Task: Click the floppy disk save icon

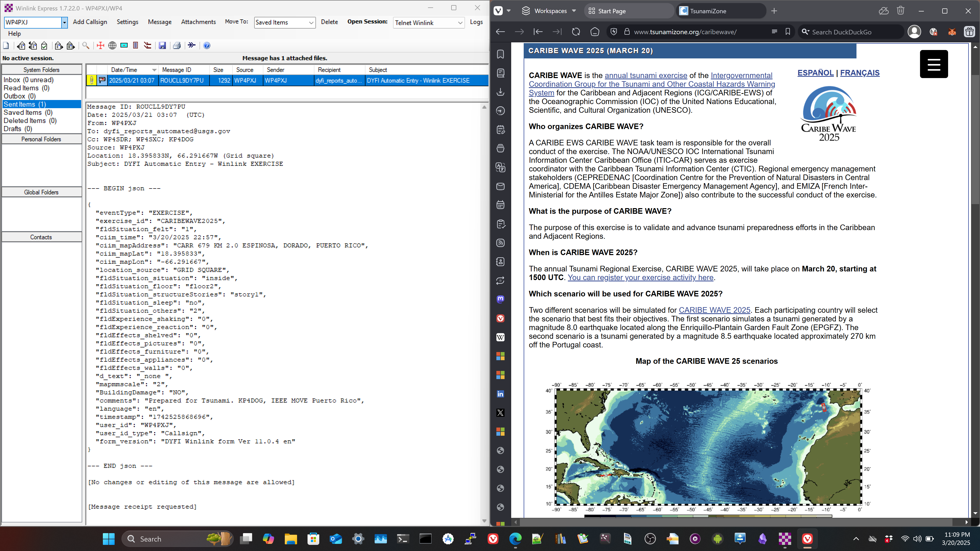Action: click(163, 46)
